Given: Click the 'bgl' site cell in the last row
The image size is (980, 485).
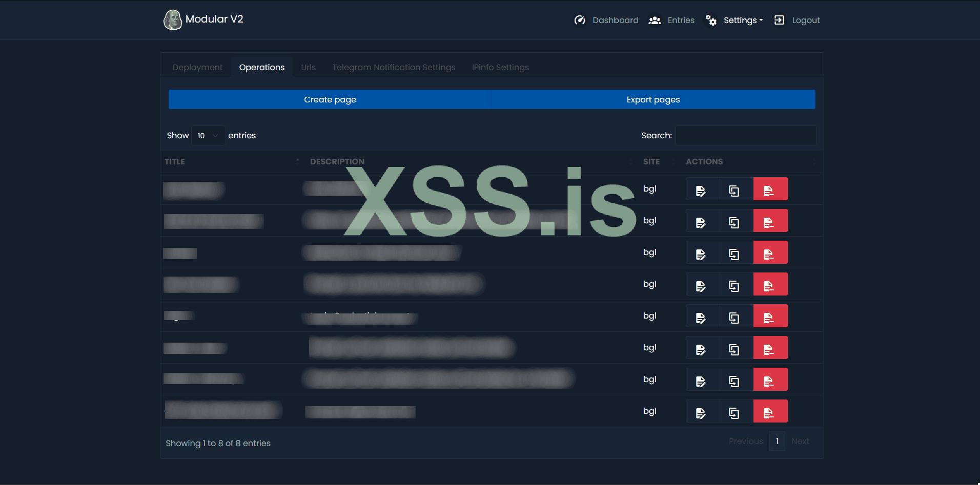Looking at the screenshot, I should pos(649,411).
